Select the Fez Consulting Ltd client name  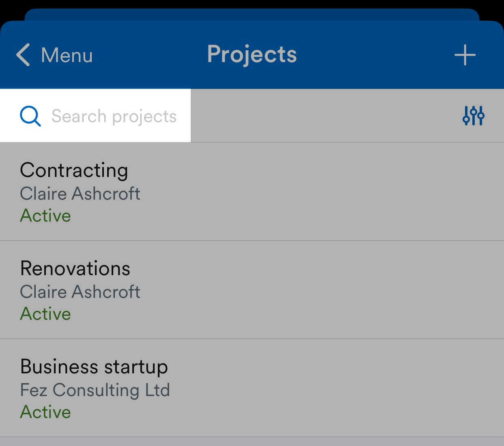(95, 390)
